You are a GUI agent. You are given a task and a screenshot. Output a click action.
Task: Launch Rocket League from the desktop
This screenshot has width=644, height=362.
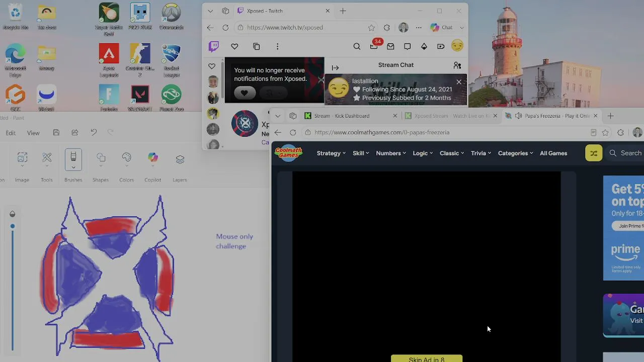(171, 60)
